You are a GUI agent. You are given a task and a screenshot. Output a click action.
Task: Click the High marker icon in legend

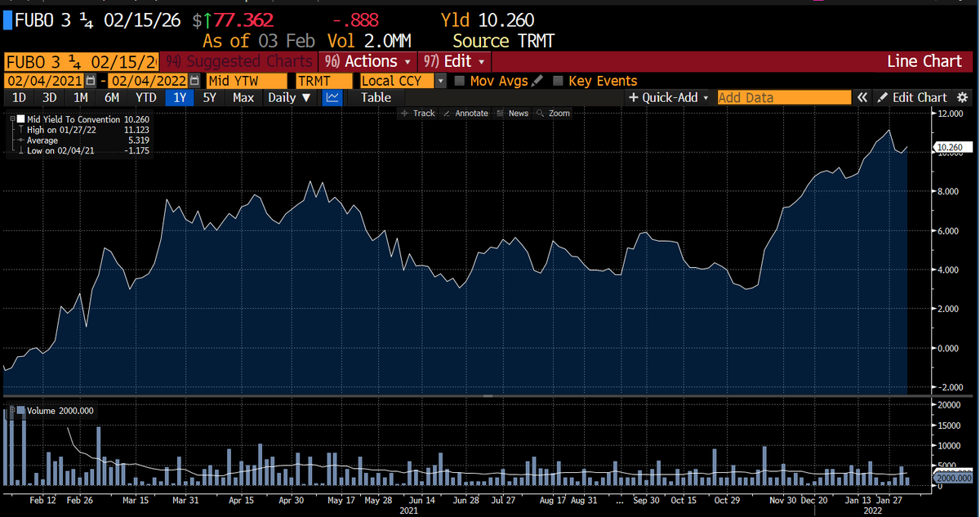[x=20, y=130]
